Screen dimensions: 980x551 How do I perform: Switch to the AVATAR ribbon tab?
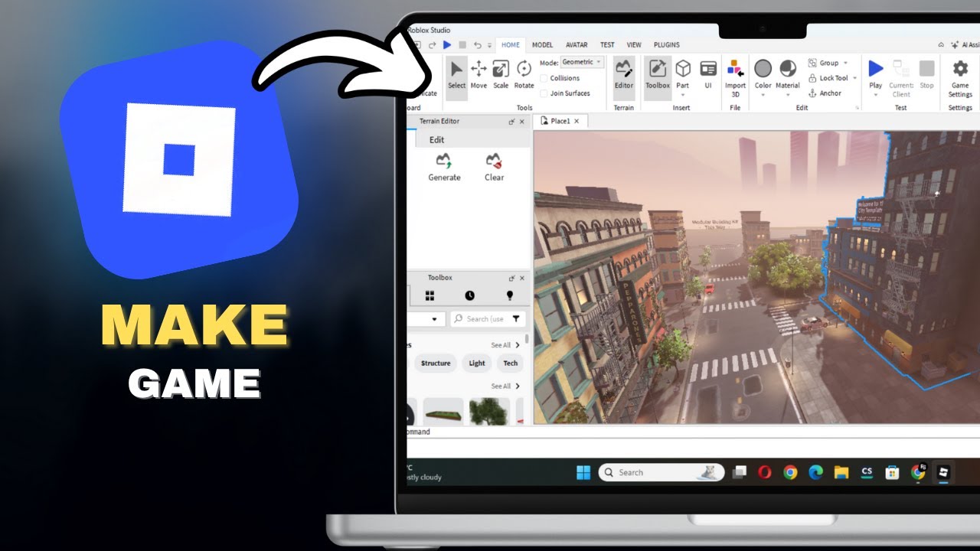(x=577, y=45)
